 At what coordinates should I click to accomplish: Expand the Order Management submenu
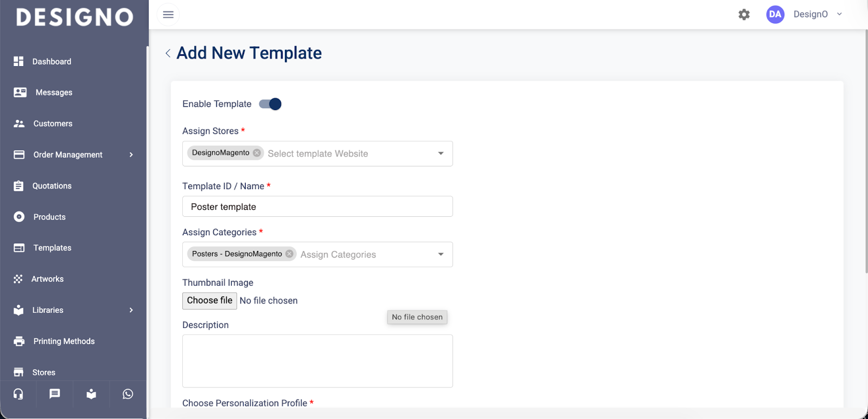click(x=131, y=155)
